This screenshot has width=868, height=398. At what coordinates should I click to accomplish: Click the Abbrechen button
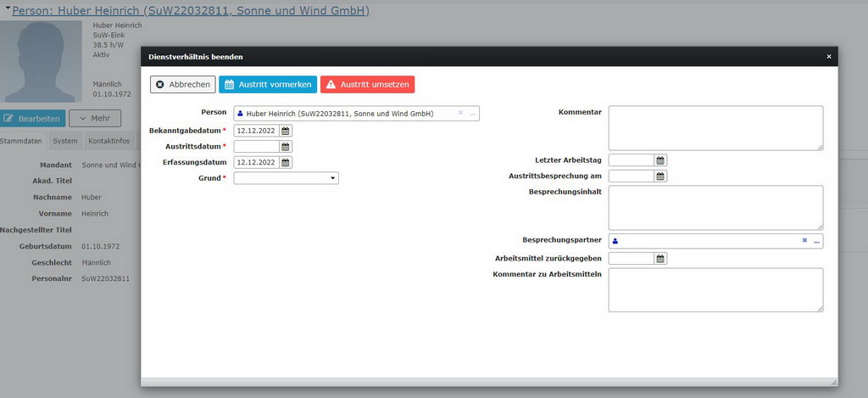coord(183,84)
